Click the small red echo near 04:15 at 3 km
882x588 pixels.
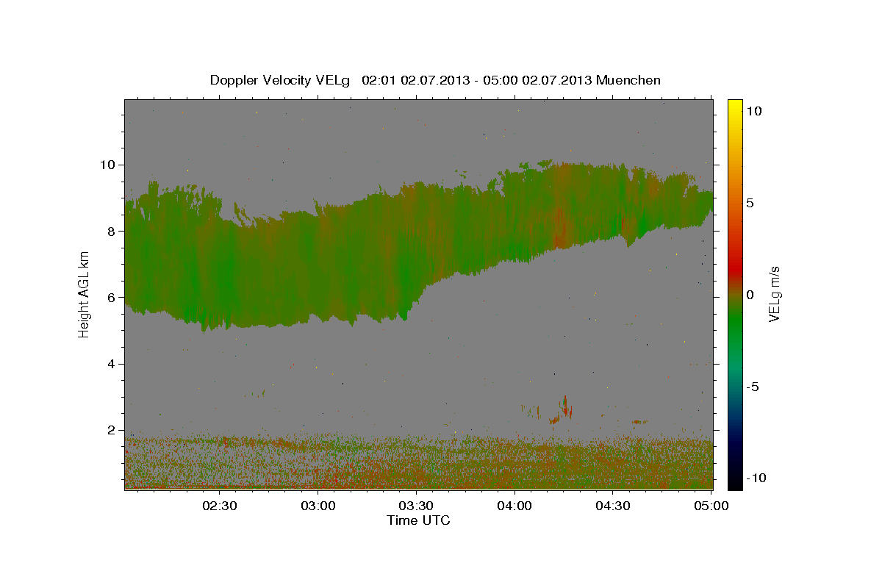click(564, 406)
